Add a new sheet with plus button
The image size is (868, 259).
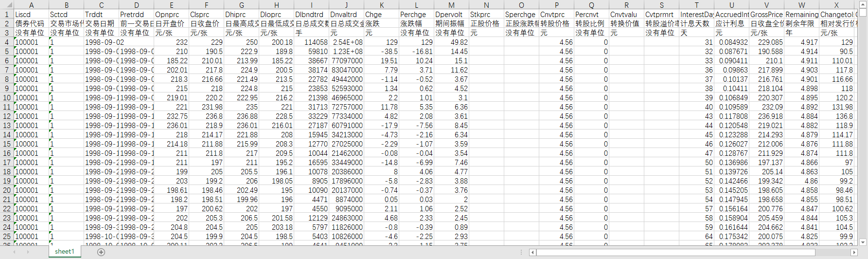101,252
